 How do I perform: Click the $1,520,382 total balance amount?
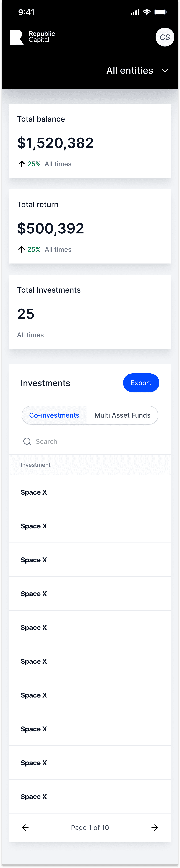(x=55, y=143)
